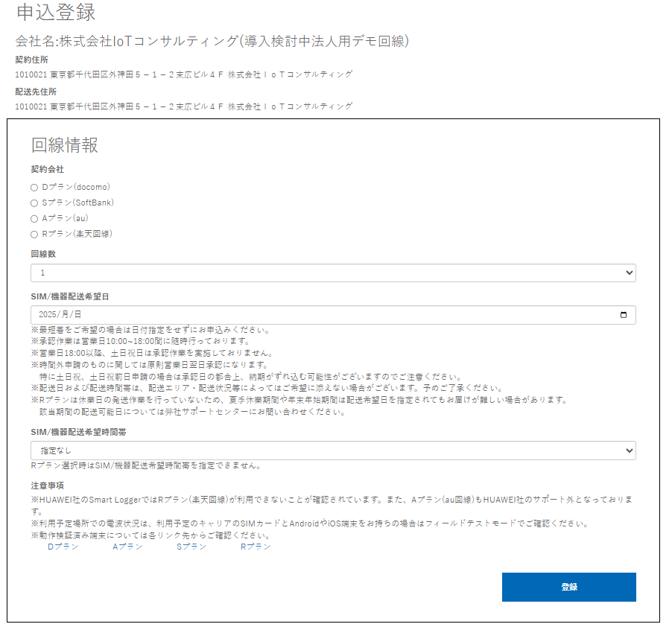The width and height of the screenshot is (672, 627).
Task: Click the company name line 会社名:株式会社IoTコンサルティング
Action: 212,41
